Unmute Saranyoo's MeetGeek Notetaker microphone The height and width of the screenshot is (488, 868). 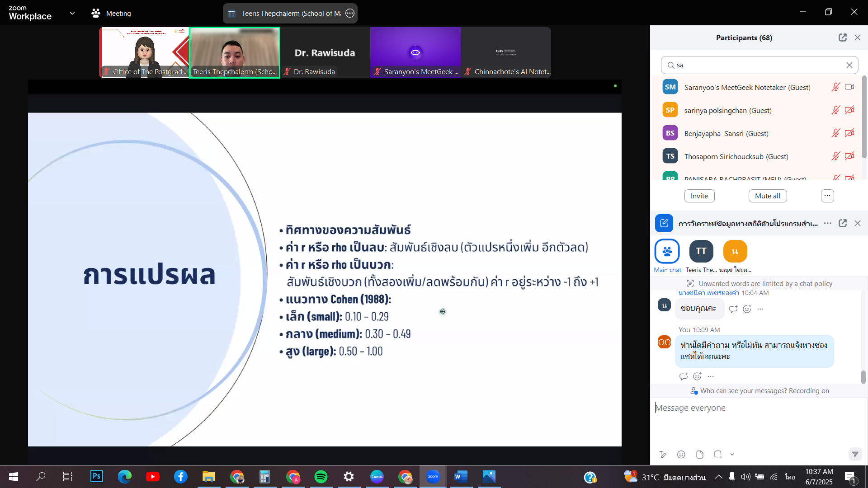click(x=835, y=87)
